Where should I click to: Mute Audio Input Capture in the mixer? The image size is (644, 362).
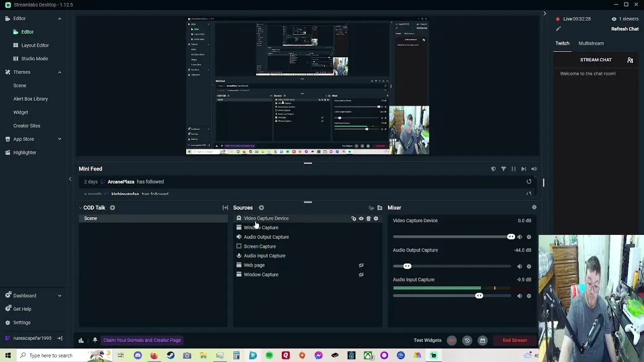[x=520, y=296]
